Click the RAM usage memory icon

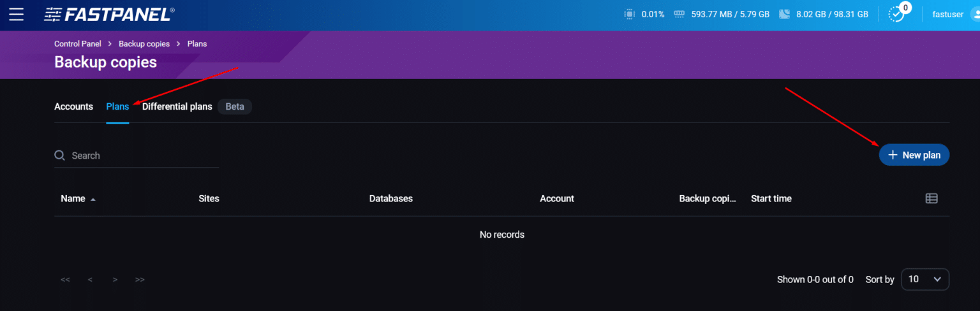tap(679, 14)
